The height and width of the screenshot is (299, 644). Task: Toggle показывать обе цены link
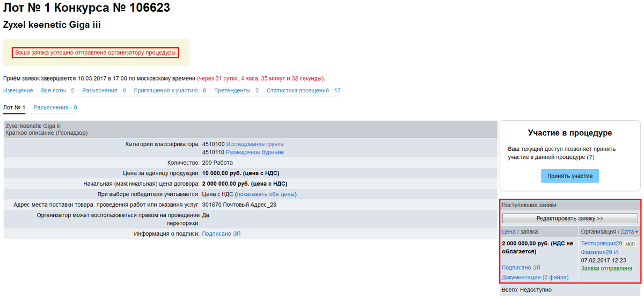[x=266, y=194]
